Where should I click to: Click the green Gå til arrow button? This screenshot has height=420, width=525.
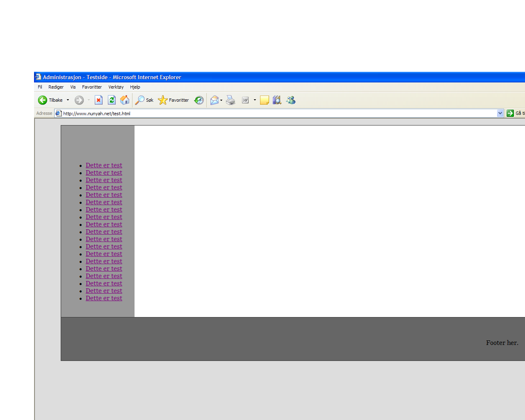click(x=510, y=113)
